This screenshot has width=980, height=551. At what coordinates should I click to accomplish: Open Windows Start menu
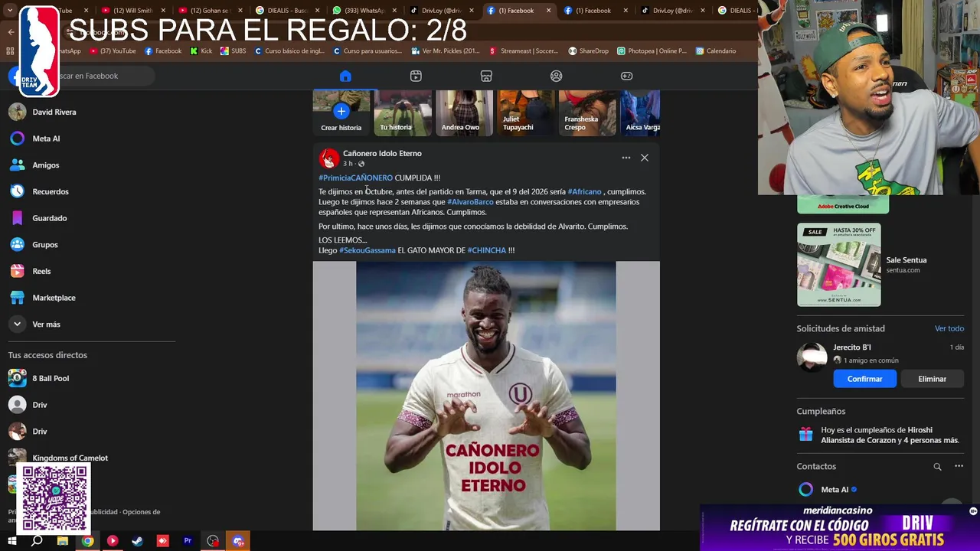[11, 541]
